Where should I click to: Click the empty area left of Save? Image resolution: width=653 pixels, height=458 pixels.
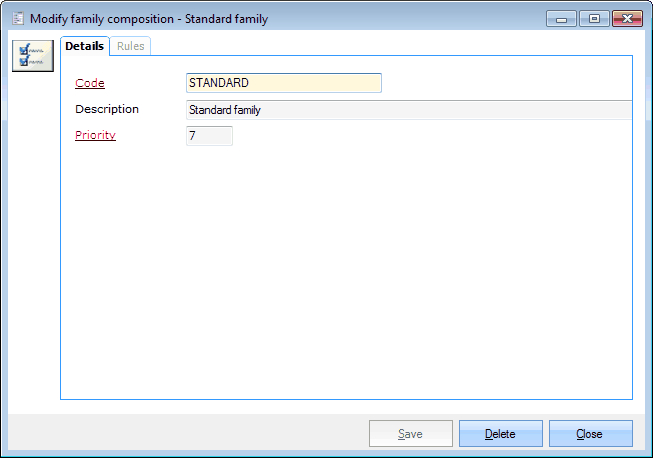coord(190,433)
